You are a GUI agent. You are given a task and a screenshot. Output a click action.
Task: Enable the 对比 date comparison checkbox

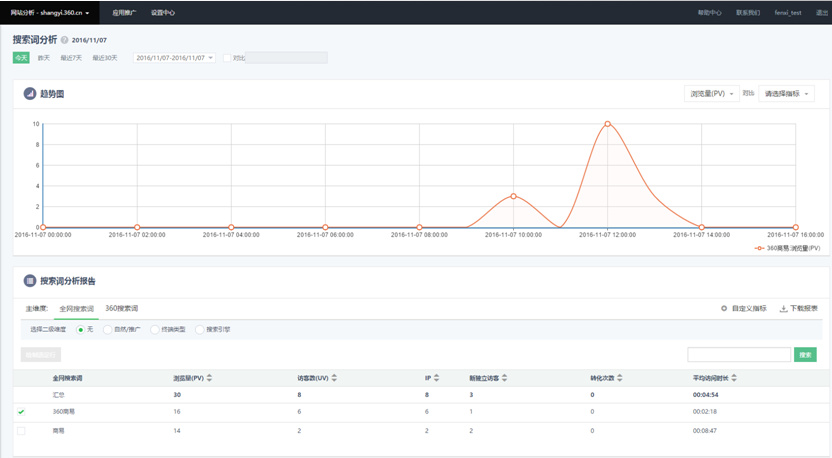[x=227, y=58]
